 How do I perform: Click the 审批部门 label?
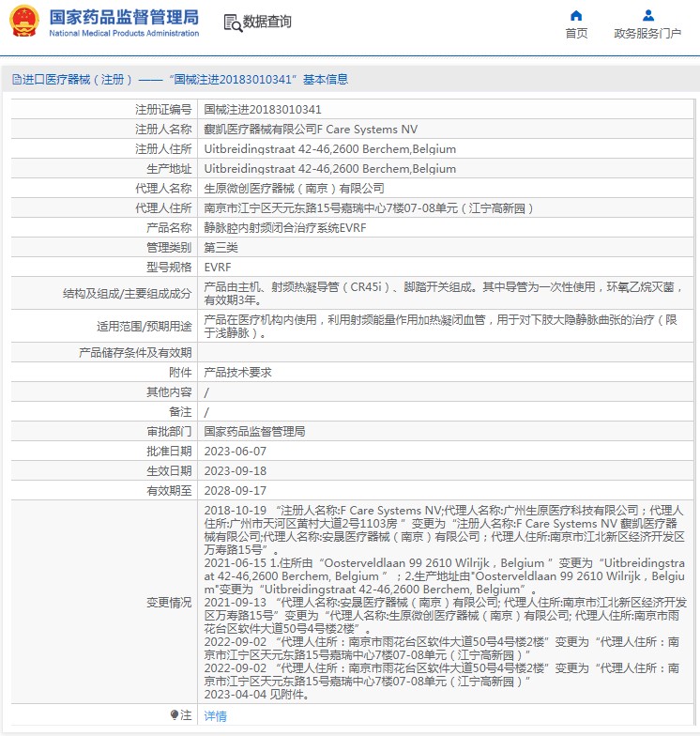tap(169, 432)
